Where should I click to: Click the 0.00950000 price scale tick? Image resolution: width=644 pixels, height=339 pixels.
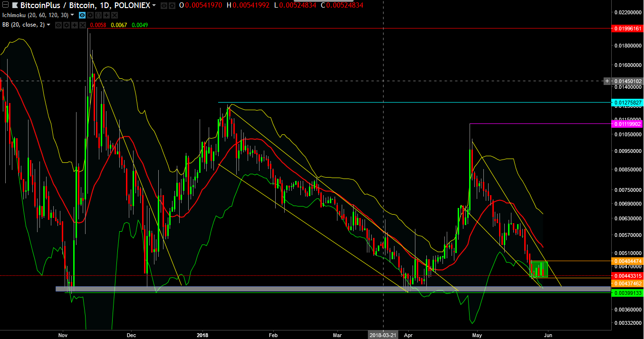pos(628,151)
